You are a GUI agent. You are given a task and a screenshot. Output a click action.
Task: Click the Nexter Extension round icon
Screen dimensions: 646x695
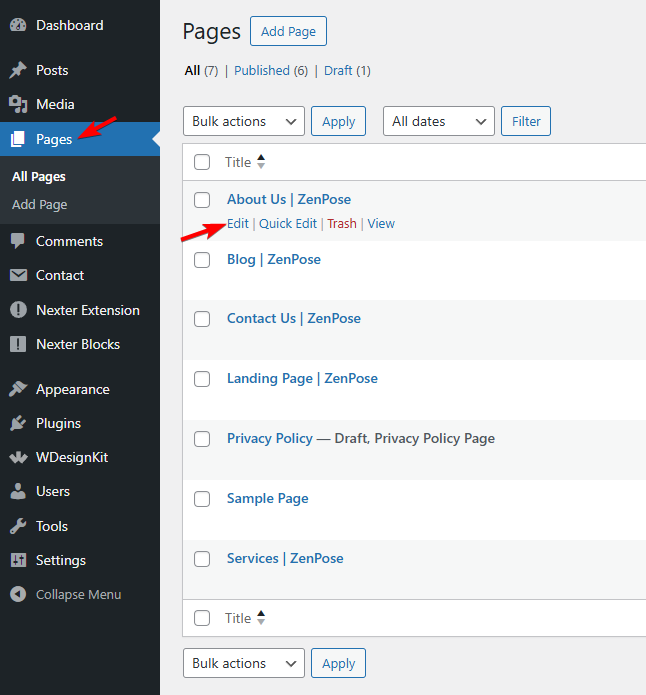coord(18,310)
